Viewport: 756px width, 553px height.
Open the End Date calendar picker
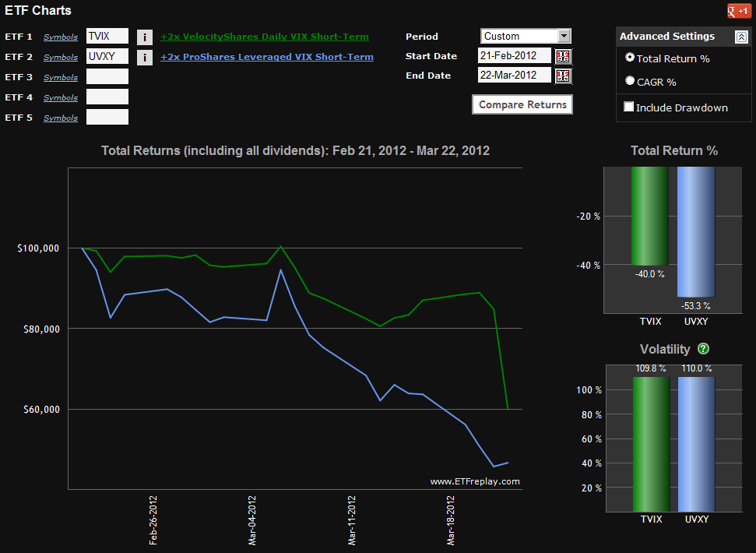[x=563, y=76]
